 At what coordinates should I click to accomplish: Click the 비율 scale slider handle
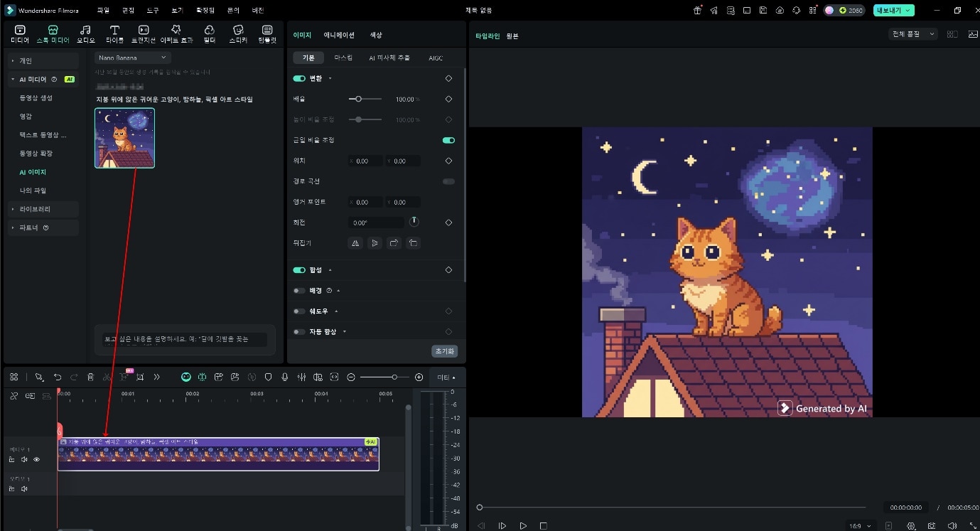(358, 99)
